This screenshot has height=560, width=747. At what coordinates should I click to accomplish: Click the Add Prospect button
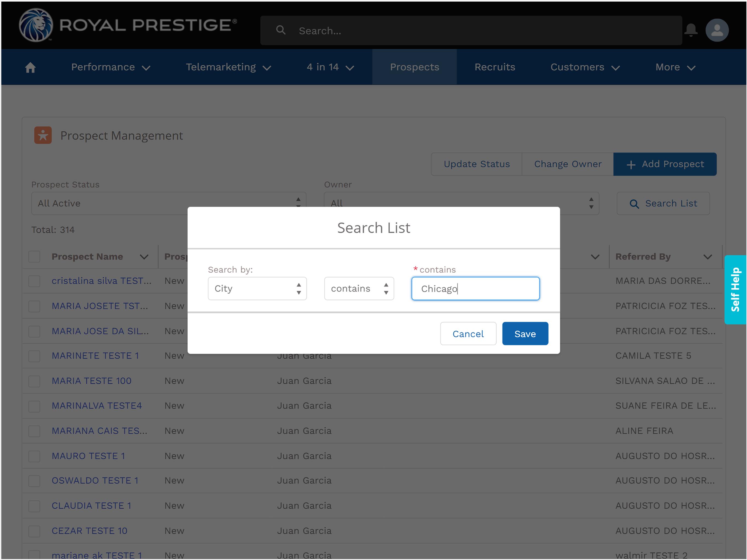point(665,164)
